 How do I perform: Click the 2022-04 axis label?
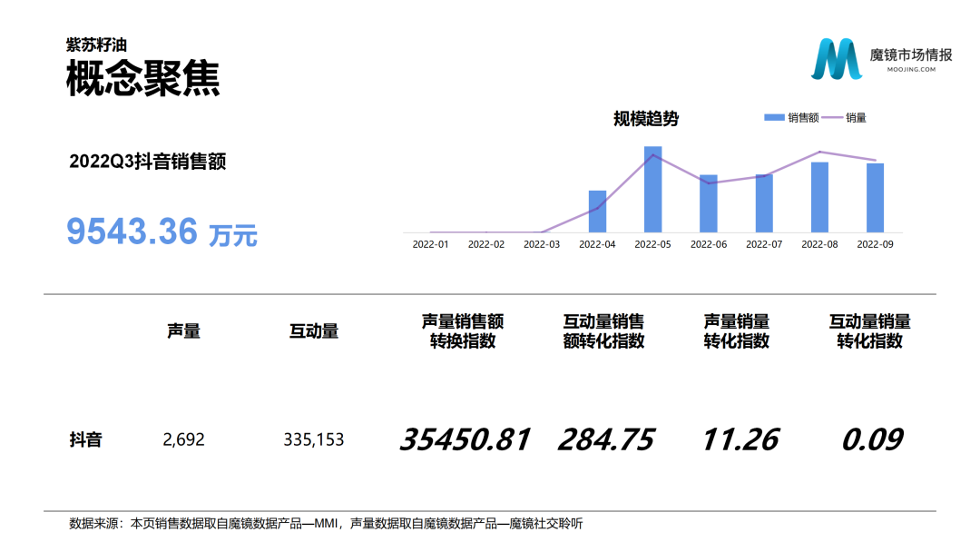[x=597, y=244]
